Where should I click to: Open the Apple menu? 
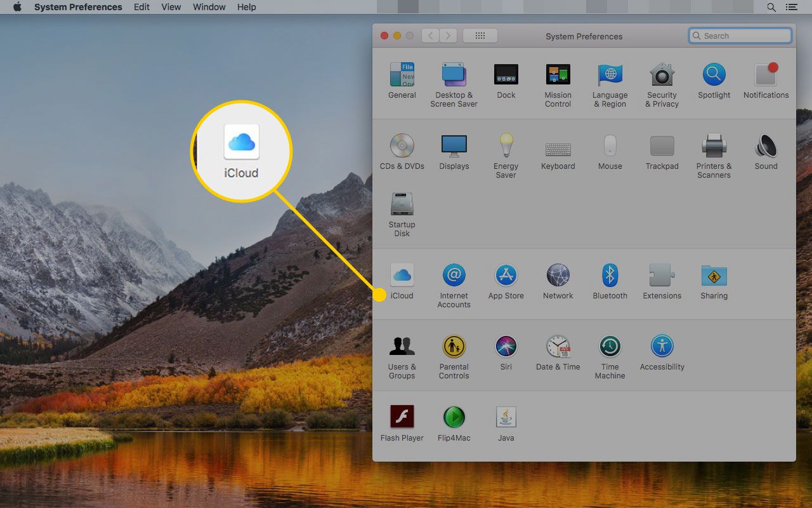coord(16,7)
